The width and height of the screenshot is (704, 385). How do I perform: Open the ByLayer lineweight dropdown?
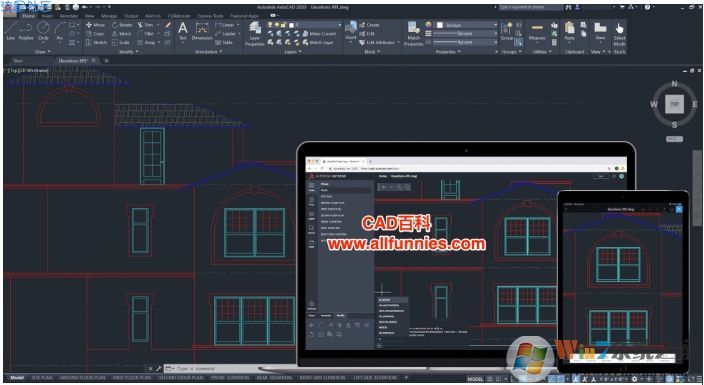click(x=465, y=34)
